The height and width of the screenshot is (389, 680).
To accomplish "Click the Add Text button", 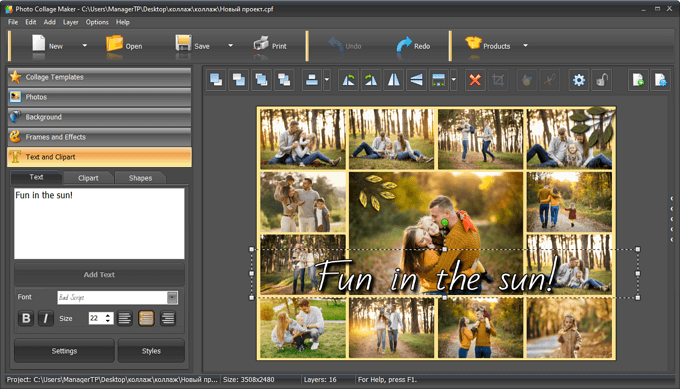I will pyautogui.click(x=99, y=275).
